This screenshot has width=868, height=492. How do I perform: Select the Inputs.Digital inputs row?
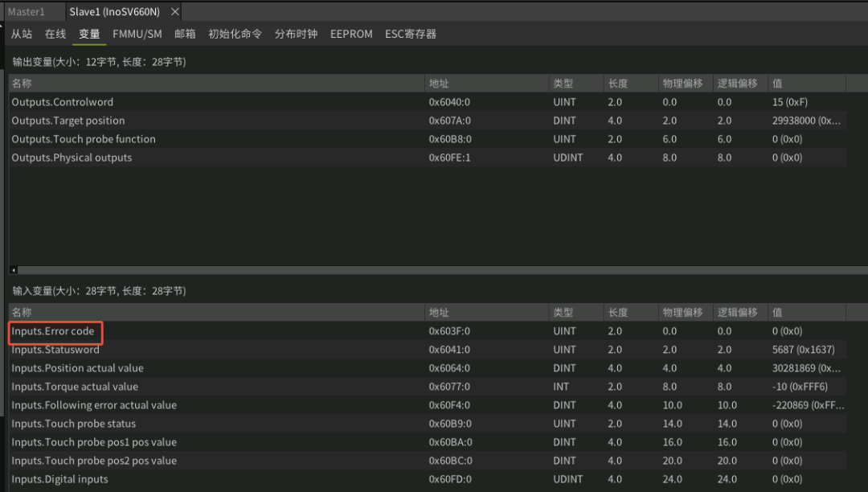(x=428, y=479)
